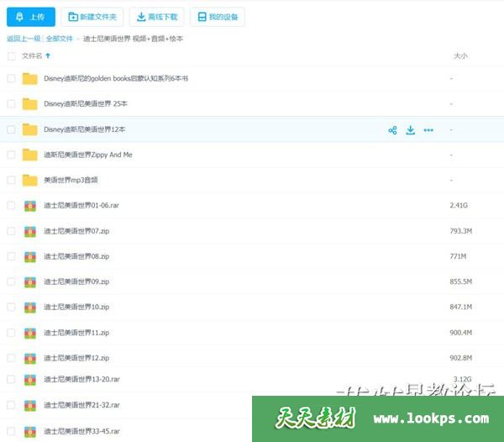Click archive icon for 美语世界12.zip
This screenshot has width=504, height=442.
(x=30, y=358)
